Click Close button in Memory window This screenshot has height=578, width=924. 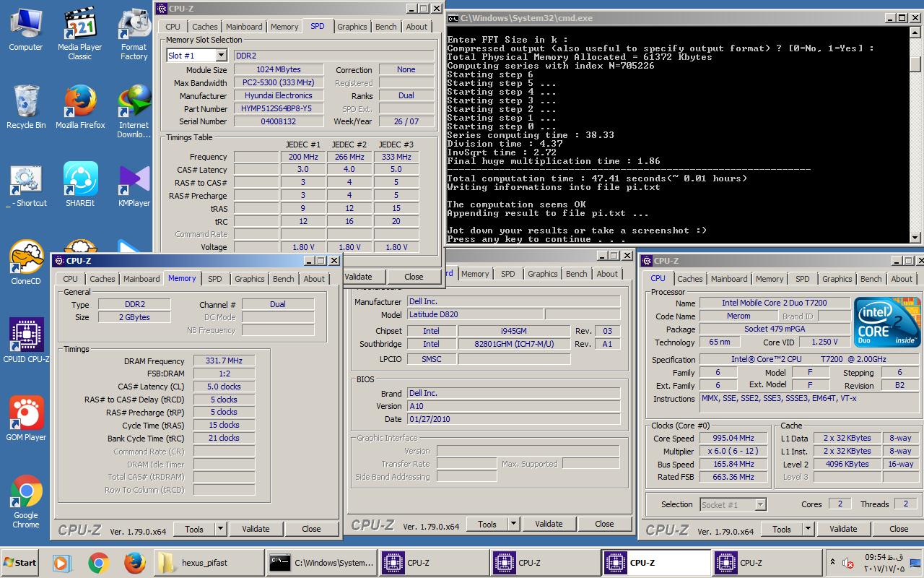click(x=311, y=529)
